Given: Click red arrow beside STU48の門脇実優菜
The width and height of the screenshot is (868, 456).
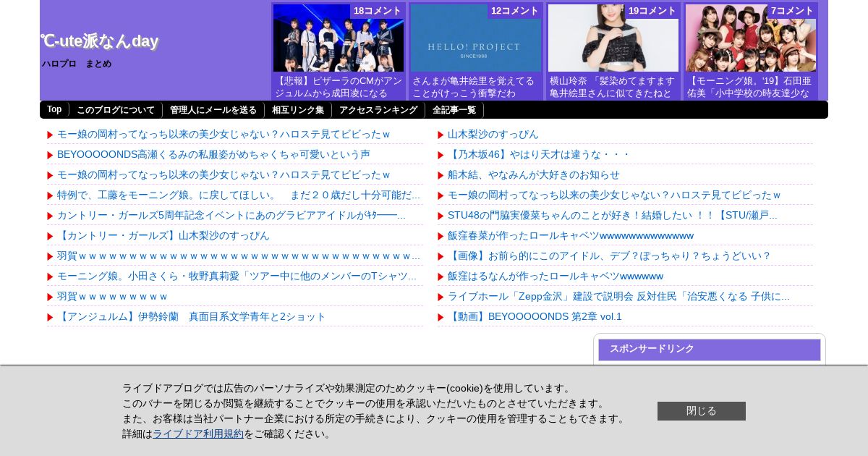Looking at the screenshot, I should 441,216.
